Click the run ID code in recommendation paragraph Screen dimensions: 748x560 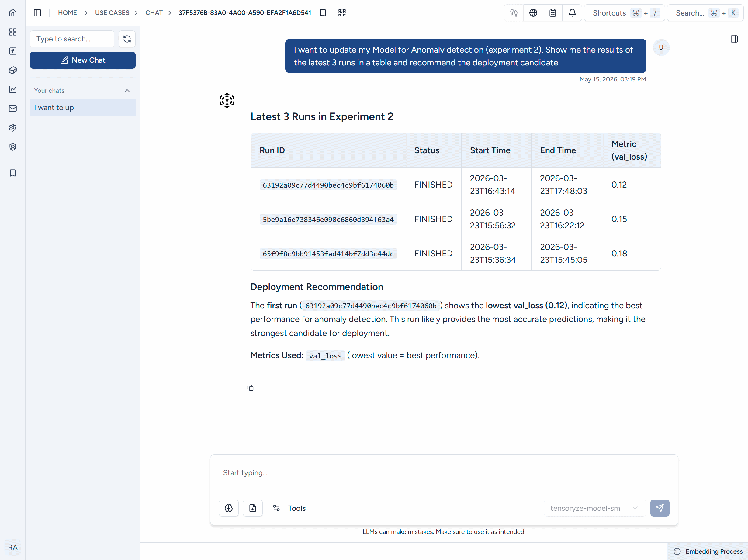(x=371, y=306)
